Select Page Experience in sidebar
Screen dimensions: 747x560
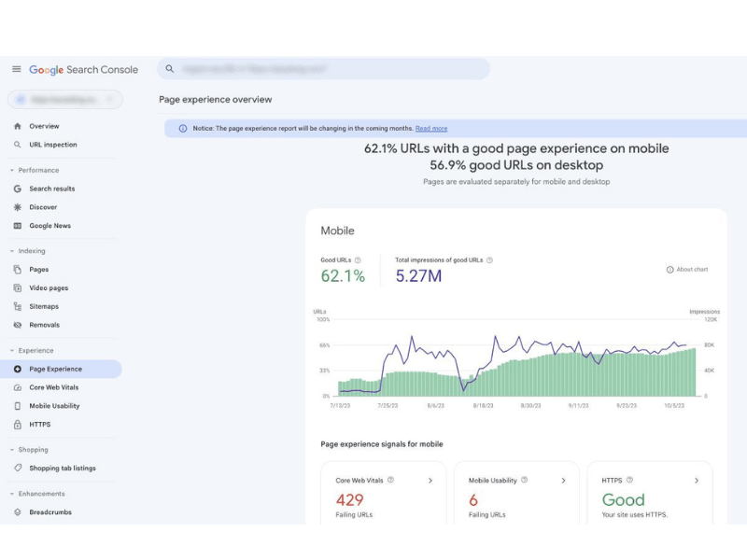point(61,369)
